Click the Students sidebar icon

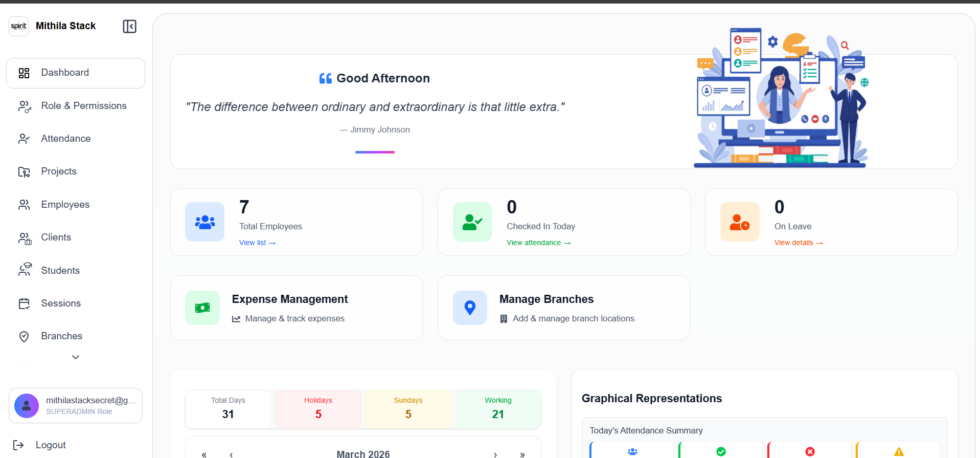tap(25, 270)
